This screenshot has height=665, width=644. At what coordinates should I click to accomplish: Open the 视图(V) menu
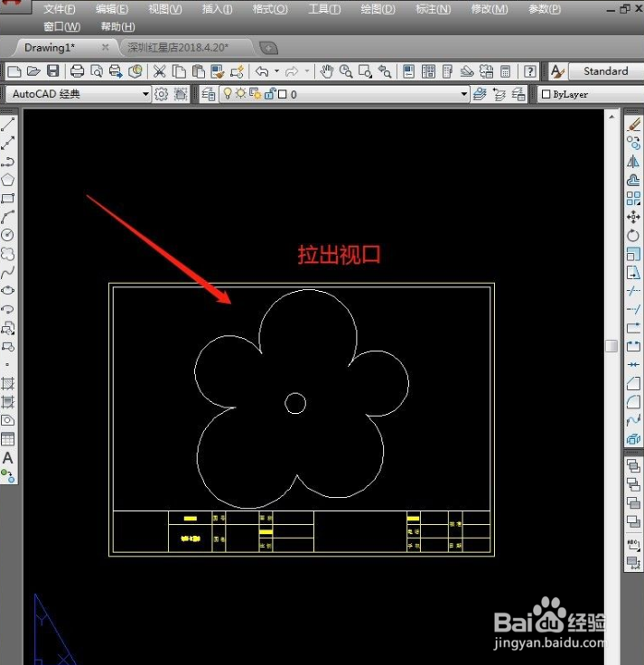165,9
